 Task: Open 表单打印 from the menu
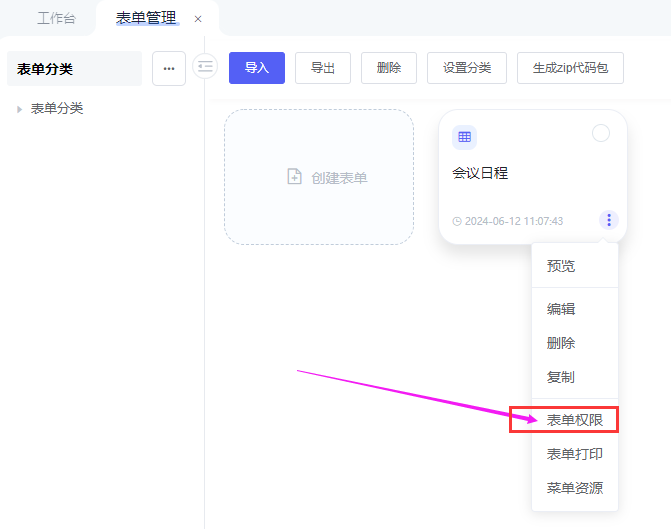pyautogui.click(x=574, y=454)
